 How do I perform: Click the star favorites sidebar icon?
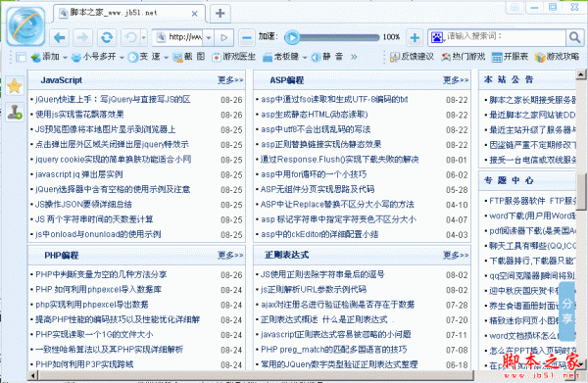15,86
